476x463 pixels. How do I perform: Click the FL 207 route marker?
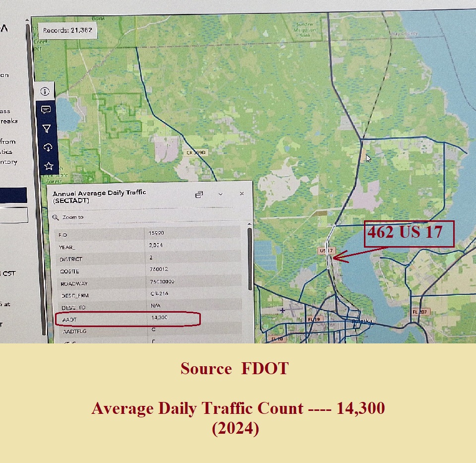coord(419,312)
